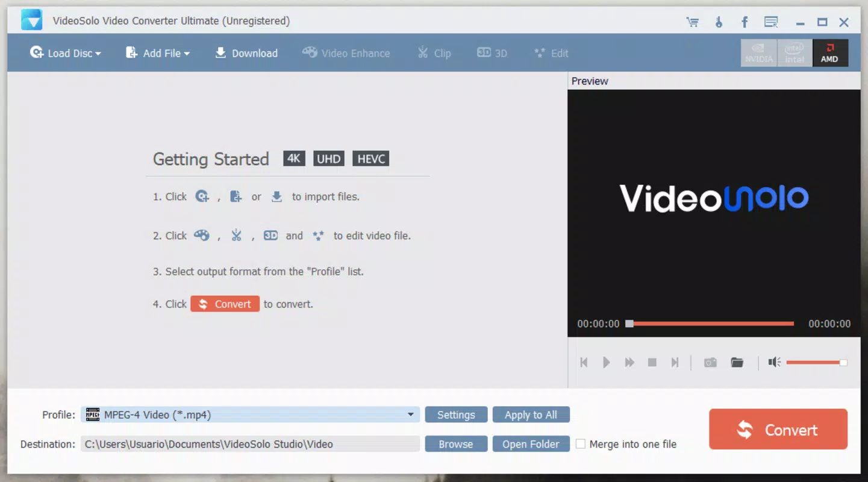Open the shopping cart purchase icon
Image resolution: width=868 pixels, height=482 pixels.
tap(693, 22)
